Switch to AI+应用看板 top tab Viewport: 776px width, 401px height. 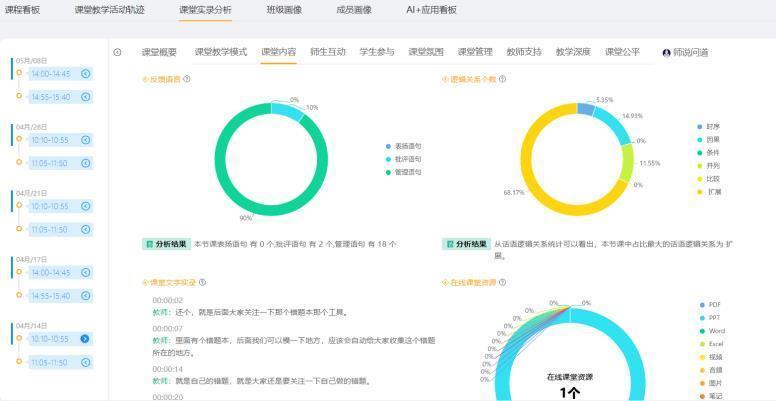[x=431, y=10]
